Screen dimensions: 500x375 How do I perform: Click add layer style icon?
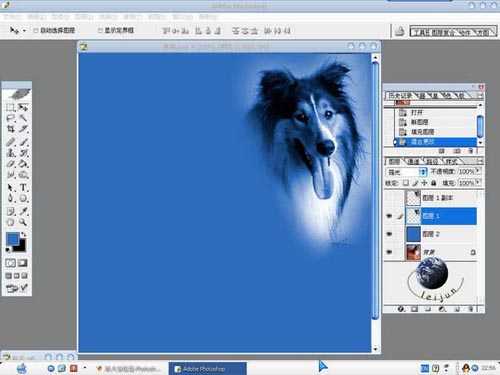401,309
